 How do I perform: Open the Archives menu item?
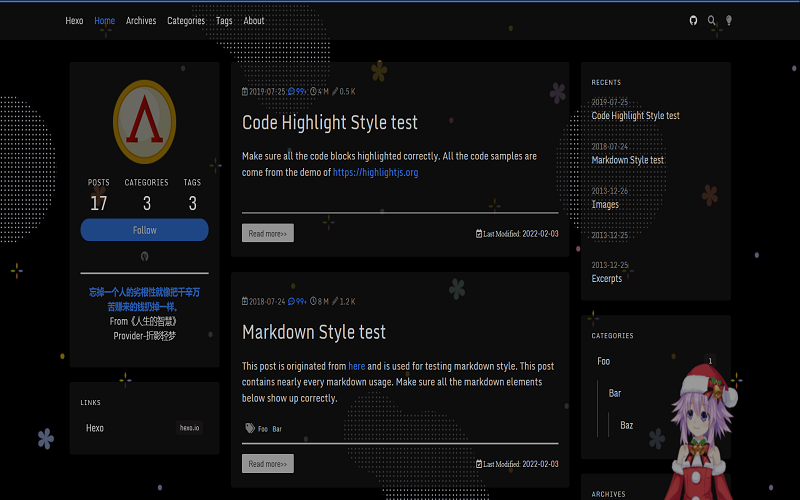[141, 21]
